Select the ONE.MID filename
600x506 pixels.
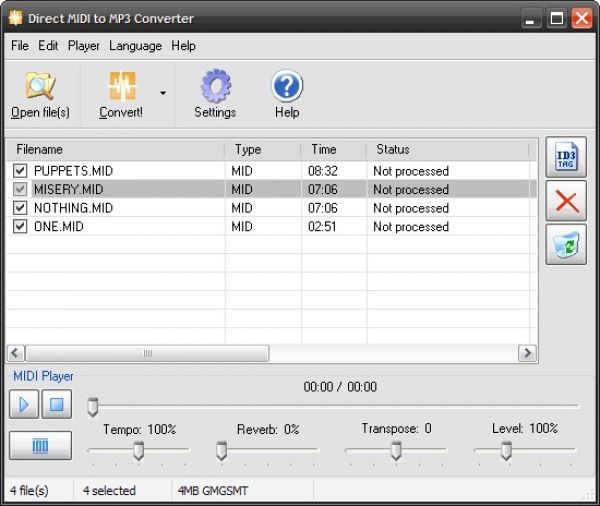59,227
